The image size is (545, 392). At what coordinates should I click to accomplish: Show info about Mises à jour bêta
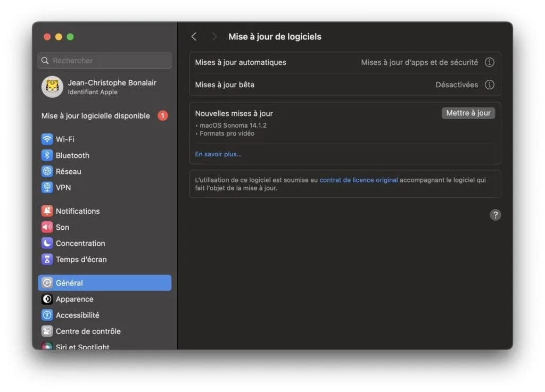pos(489,85)
